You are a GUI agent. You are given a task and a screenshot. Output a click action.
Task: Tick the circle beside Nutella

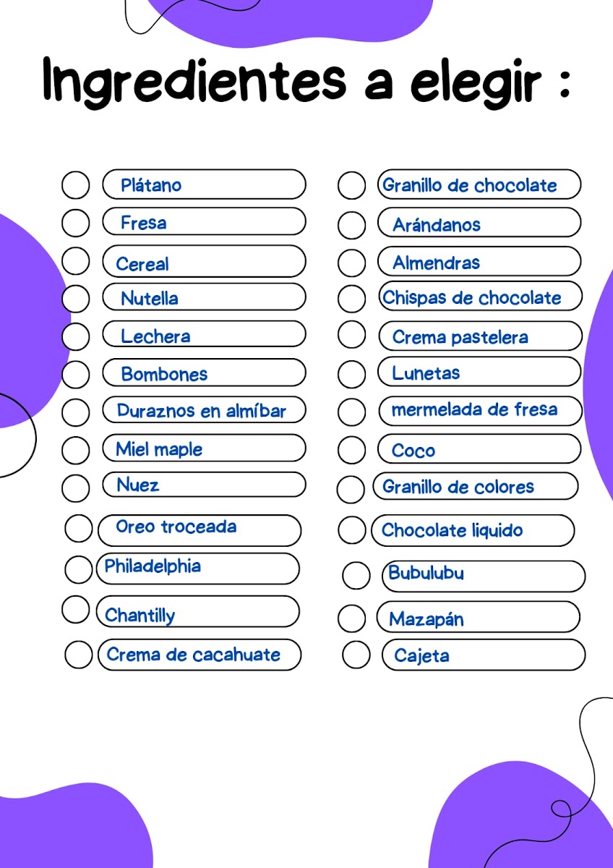[76, 298]
